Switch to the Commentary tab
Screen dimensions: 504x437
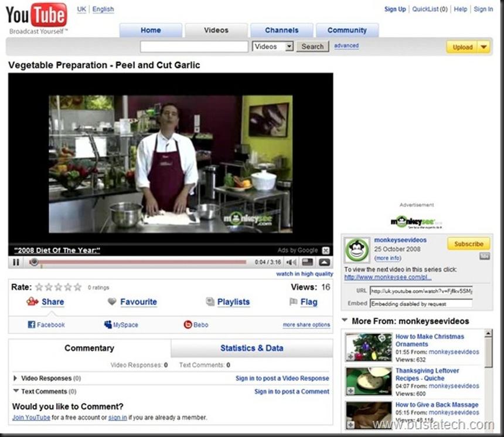click(x=89, y=348)
